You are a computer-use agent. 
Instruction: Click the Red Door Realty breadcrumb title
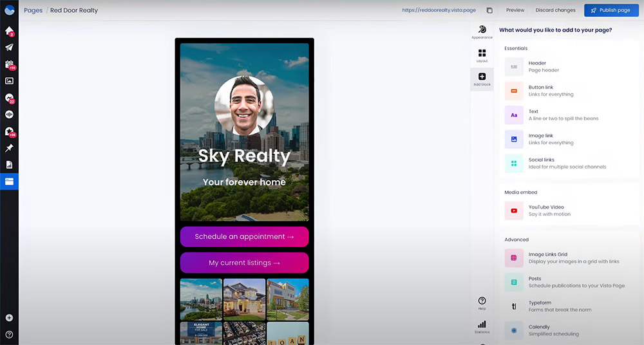coord(74,10)
